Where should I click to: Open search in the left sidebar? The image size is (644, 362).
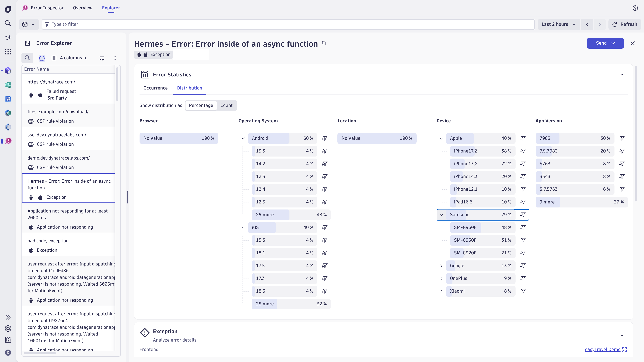pos(8,23)
